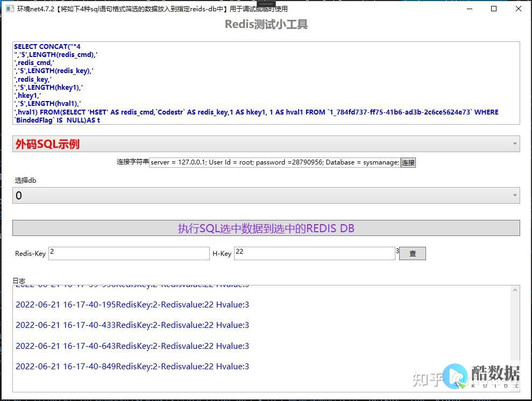This screenshot has width=532, height=401.
Task: Expand the 选择db combo box showing 0
Action: click(x=266, y=196)
